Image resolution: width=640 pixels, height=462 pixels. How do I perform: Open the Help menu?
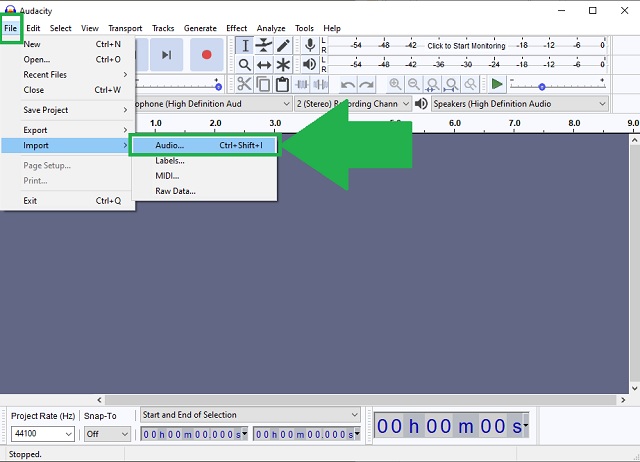[x=332, y=28]
